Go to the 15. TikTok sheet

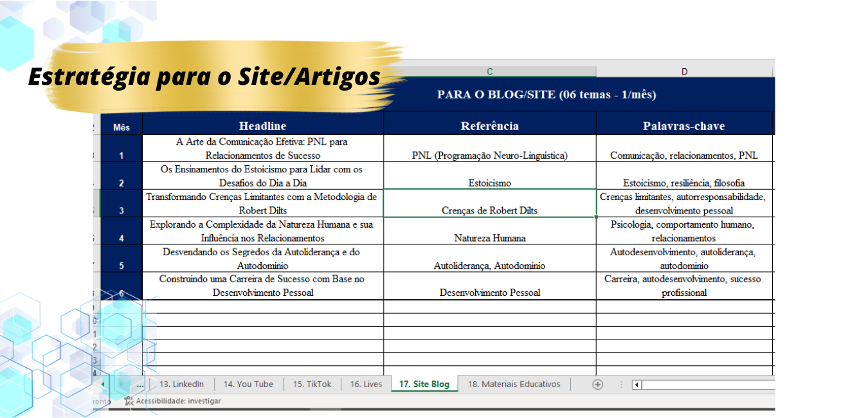(x=312, y=385)
